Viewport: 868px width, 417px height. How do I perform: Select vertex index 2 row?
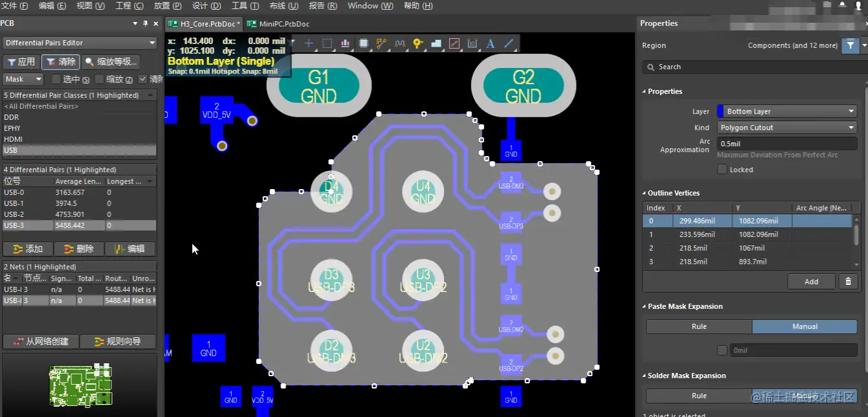[748, 248]
